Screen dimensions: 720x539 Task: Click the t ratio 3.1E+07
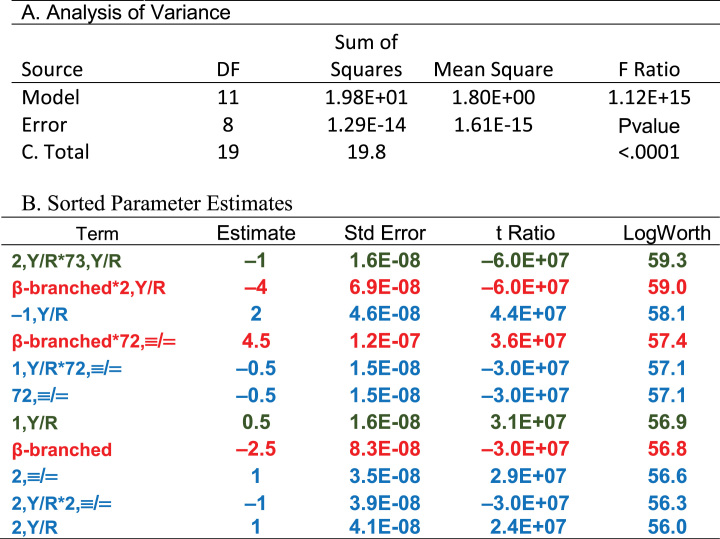tap(528, 422)
